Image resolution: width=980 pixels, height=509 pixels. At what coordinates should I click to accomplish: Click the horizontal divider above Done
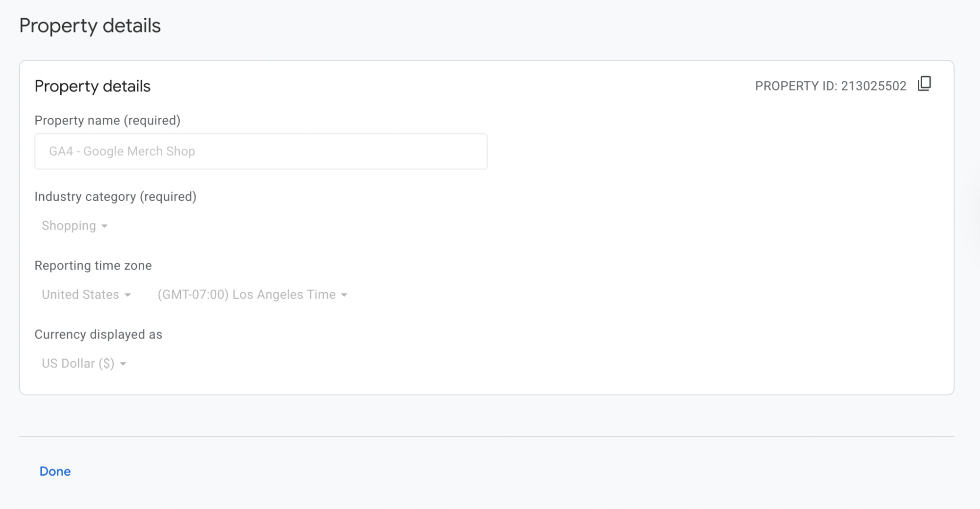tap(486, 436)
